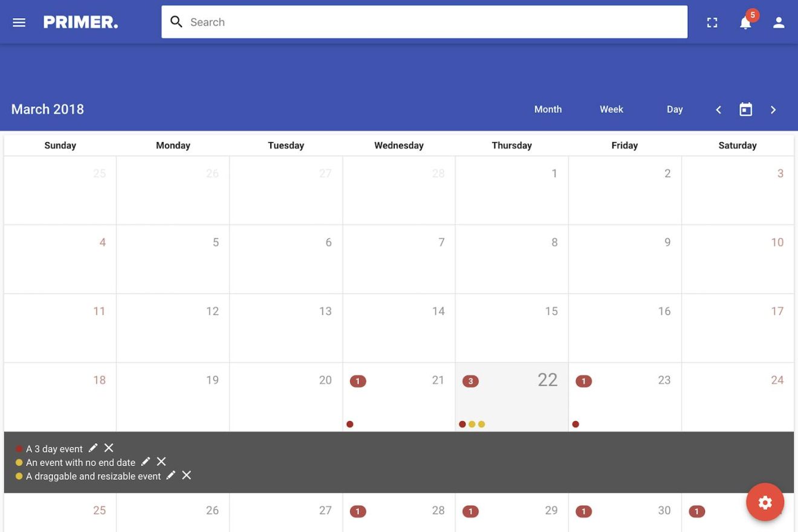Remove 'A draggable and resizable event' via X

(x=186, y=475)
